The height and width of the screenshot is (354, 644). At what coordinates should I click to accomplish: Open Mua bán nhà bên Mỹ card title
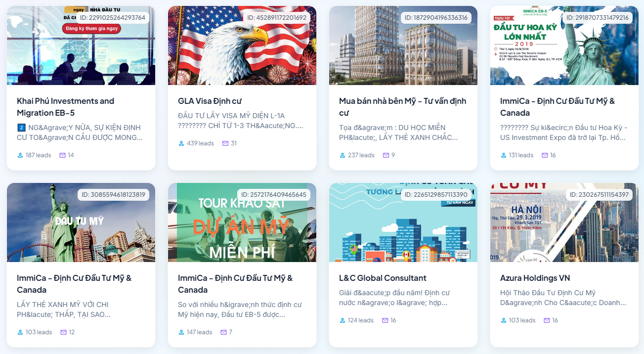coord(402,107)
